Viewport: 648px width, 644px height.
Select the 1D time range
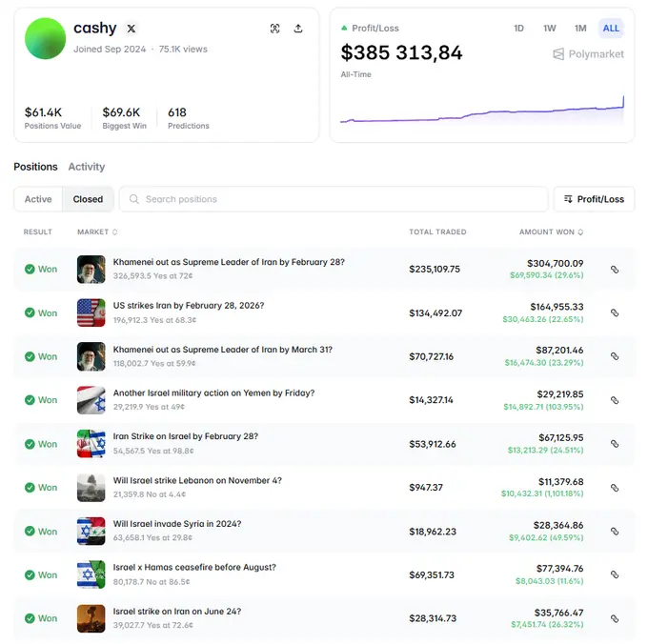coord(518,28)
